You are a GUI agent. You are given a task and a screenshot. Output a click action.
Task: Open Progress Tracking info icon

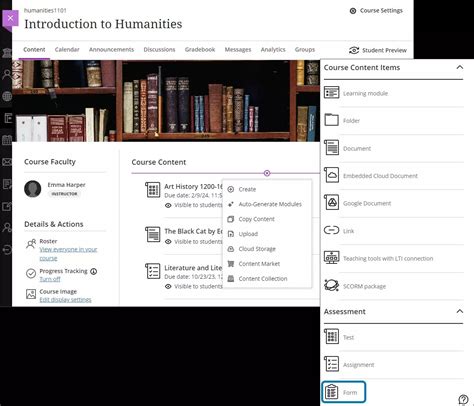point(94,271)
